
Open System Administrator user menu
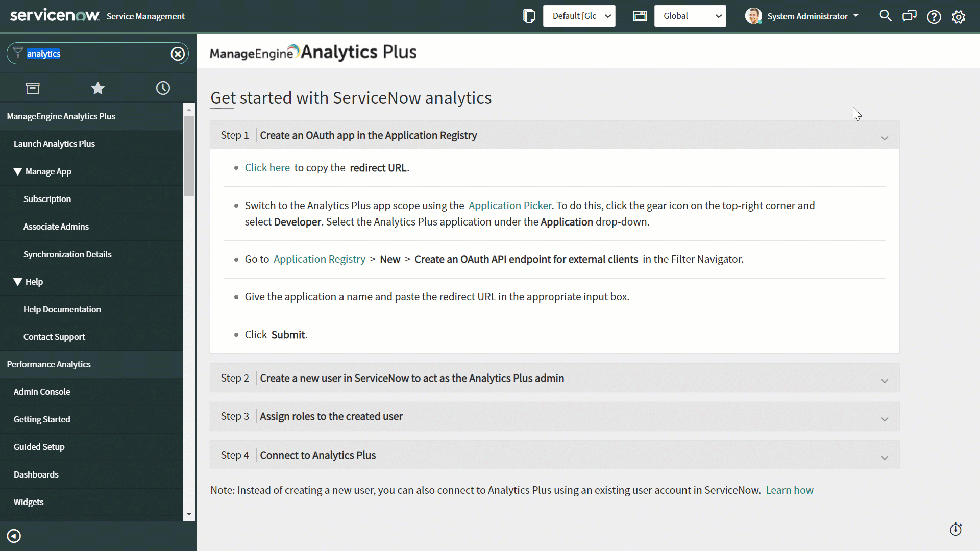[x=813, y=16]
